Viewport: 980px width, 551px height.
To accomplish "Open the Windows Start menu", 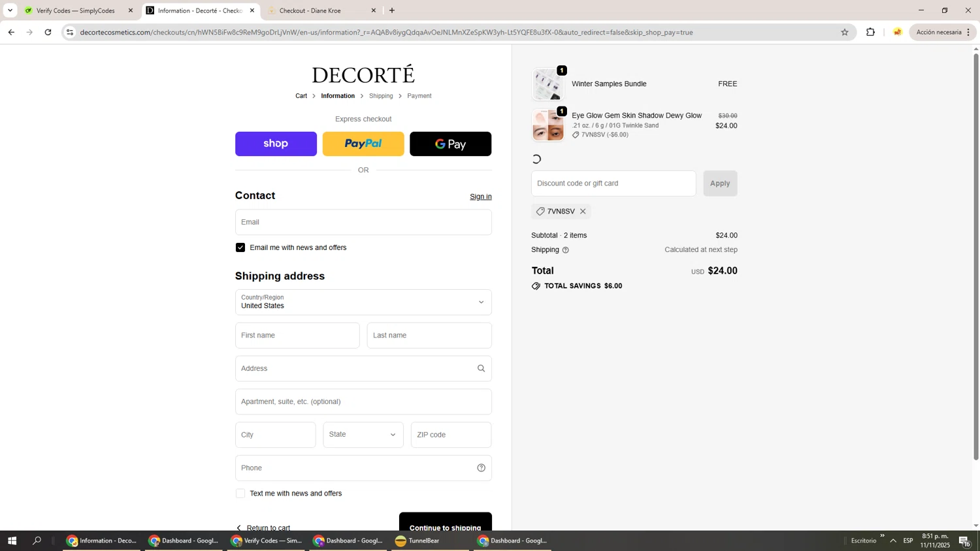I will click(12, 541).
